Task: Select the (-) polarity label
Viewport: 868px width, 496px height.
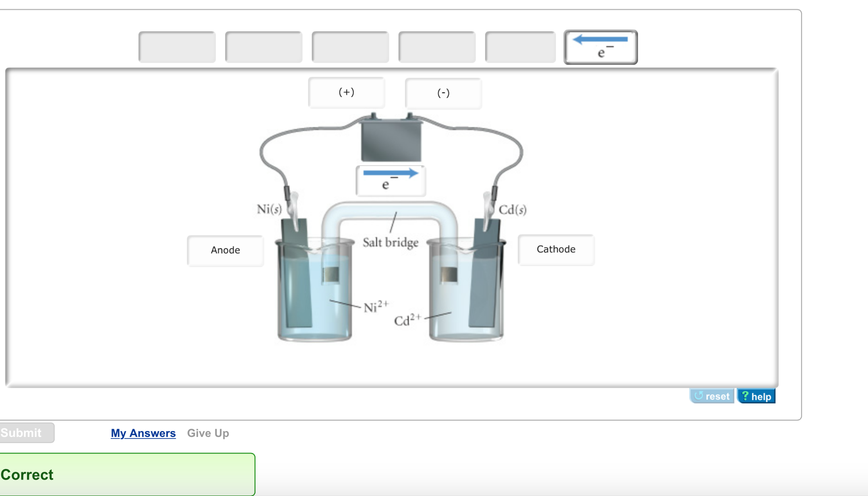Action: pyautogui.click(x=443, y=93)
